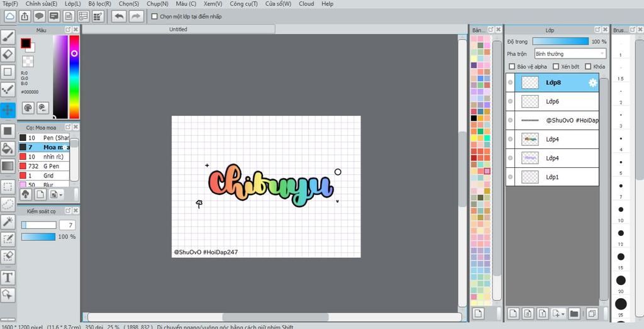Select the Lasso selection tool

[8, 204]
